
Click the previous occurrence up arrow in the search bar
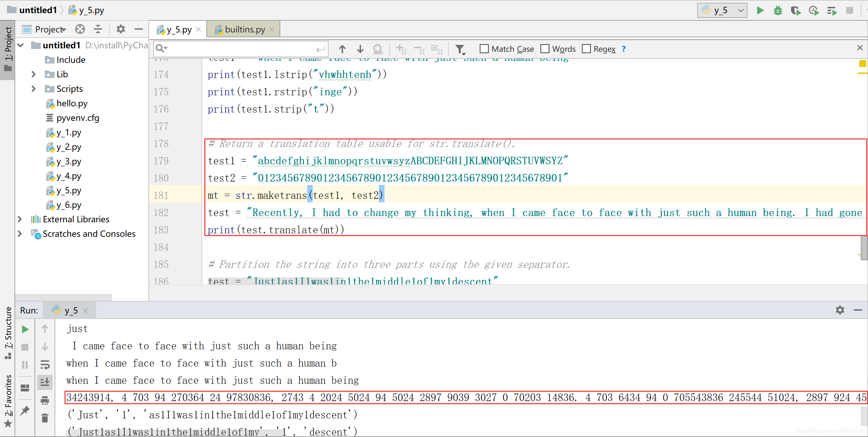click(x=342, y=49)
